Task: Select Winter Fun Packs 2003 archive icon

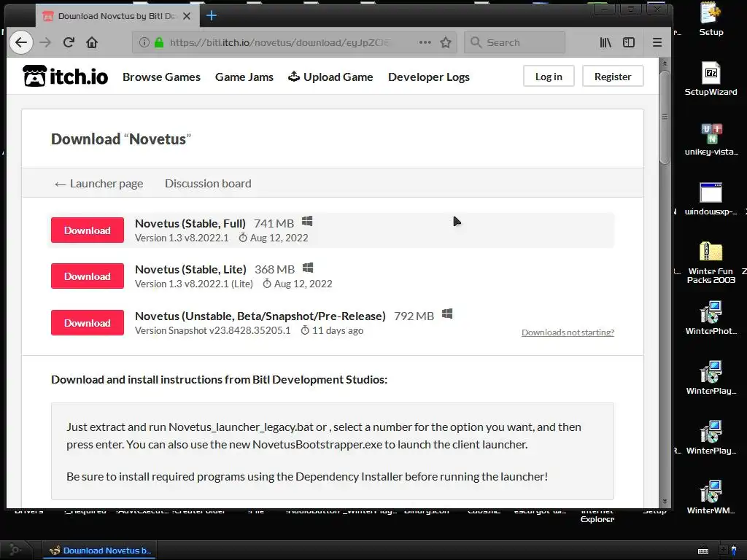Action: pyautogui.click(x=711, y=262)
